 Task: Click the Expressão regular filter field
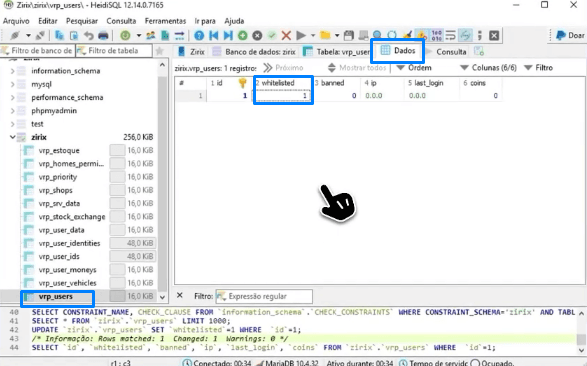point(264,296)
